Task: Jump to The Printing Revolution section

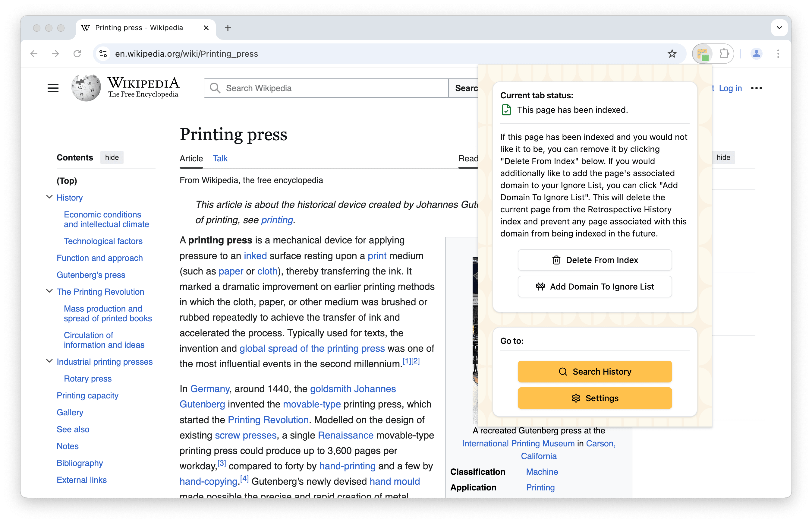Action: pyautogui.click(x=100, y=292)
